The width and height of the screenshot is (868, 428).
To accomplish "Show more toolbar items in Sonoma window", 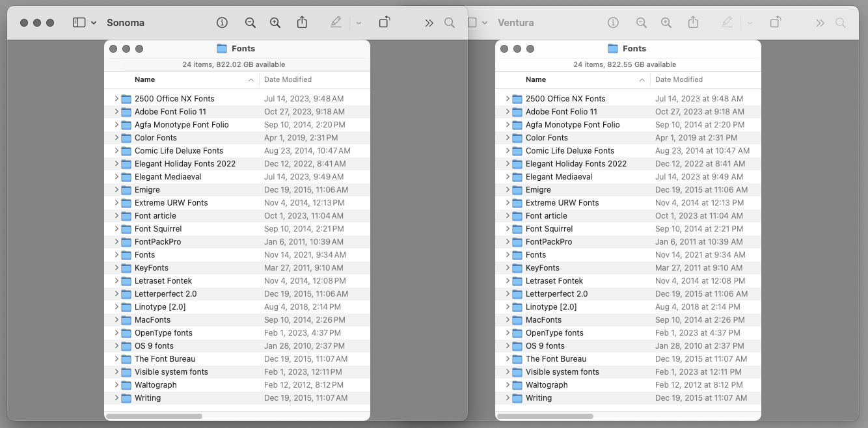I will pos(429,23).
